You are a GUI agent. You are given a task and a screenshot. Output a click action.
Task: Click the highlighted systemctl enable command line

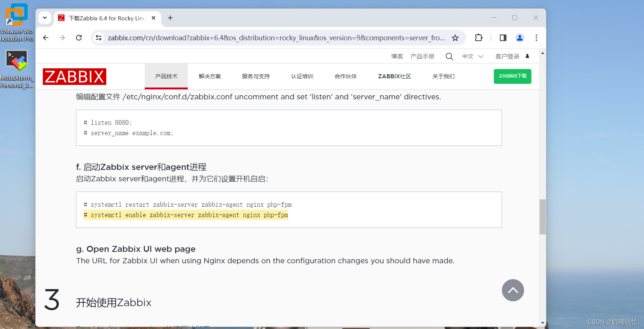pos(186,215)
